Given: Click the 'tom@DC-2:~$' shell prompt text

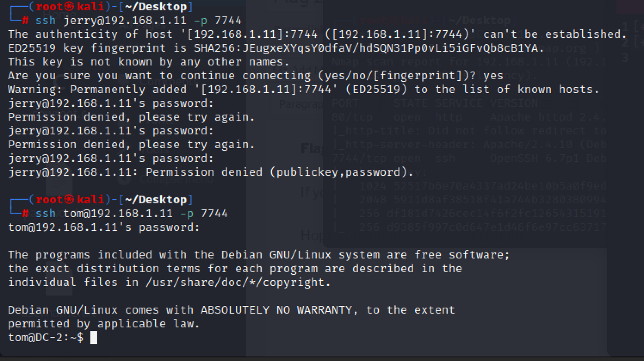Looking at the screenshot, I should [x=46, y=337].
